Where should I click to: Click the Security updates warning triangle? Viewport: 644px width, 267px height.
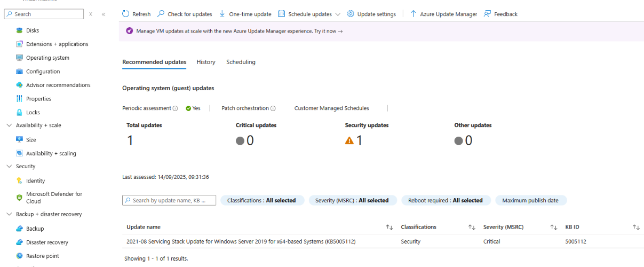349,141
